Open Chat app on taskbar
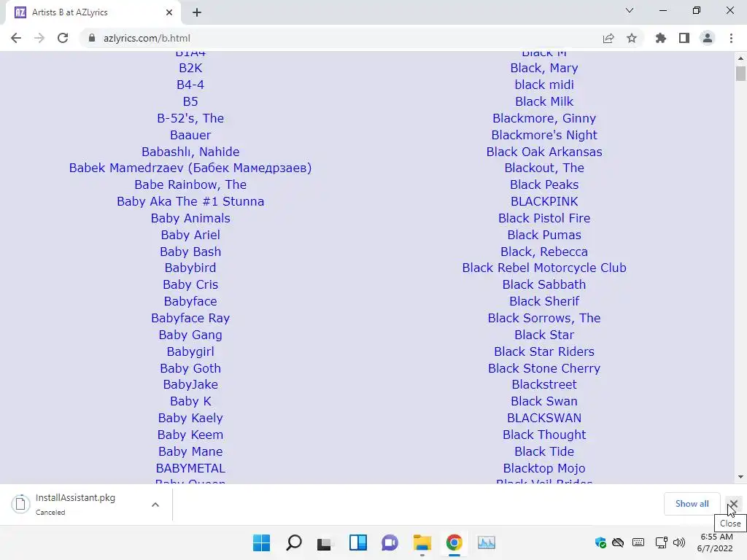This screenshot has width=747, height=560. pos(390,542)
